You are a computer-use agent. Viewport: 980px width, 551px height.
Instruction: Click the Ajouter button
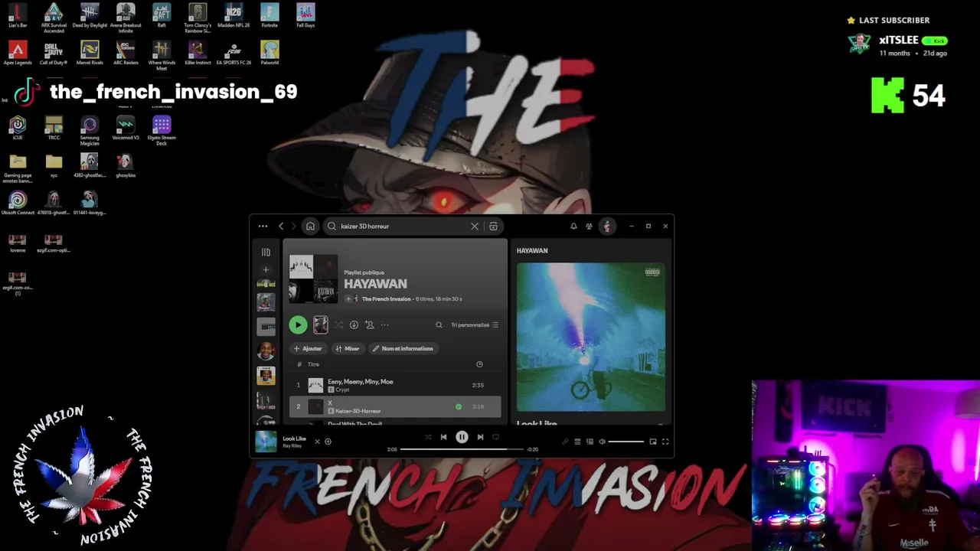[308, 349]
